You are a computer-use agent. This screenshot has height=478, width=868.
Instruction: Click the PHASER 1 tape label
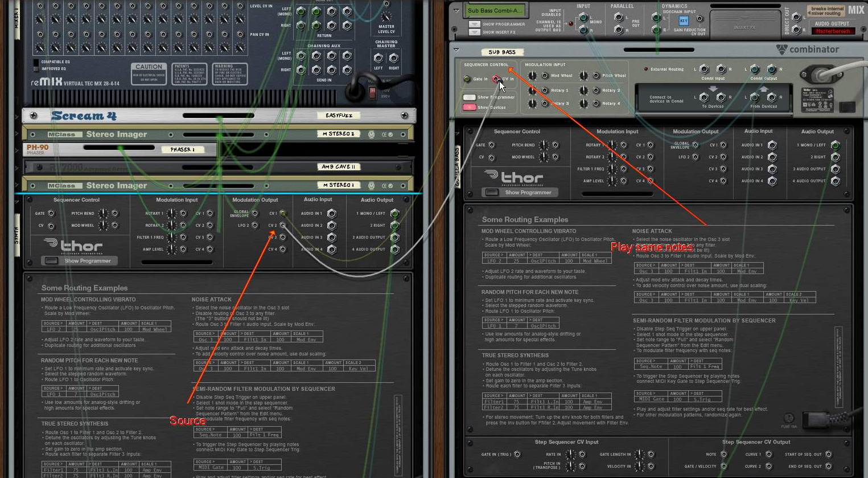(x=182, y=150)
